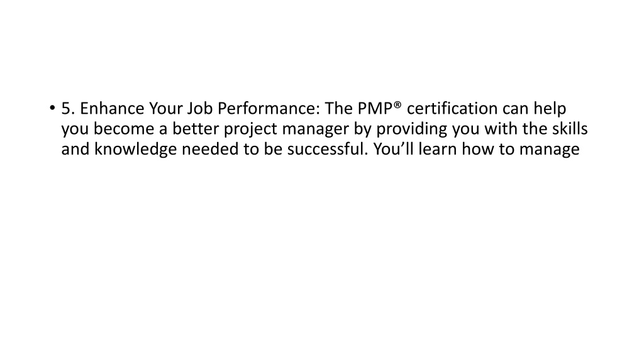Click the word "successful."
The image size is (644, 362).
point(328,149)
